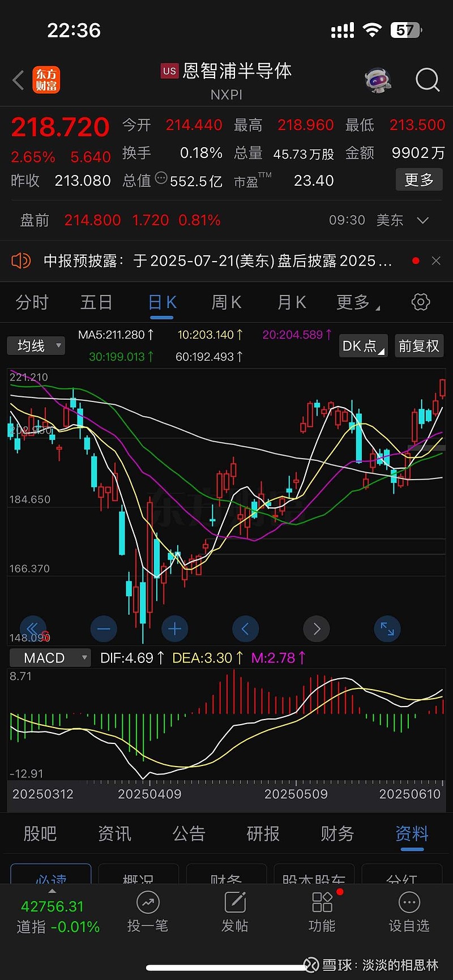Tap the back arrow at top left
The height and width of the screenshot is (980, 453).
[x=18, y=80]
